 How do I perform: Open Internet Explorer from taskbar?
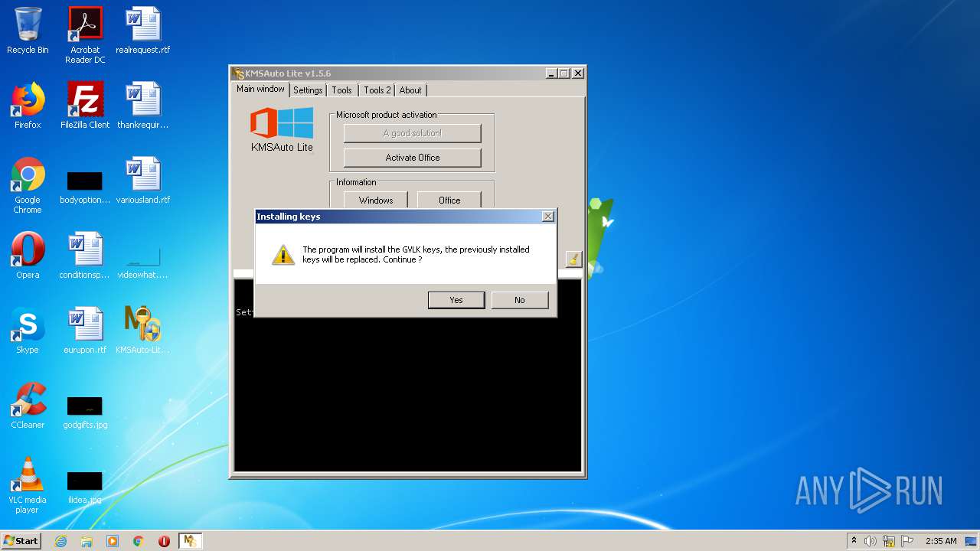pyautogui.click(x=60, y=541)
